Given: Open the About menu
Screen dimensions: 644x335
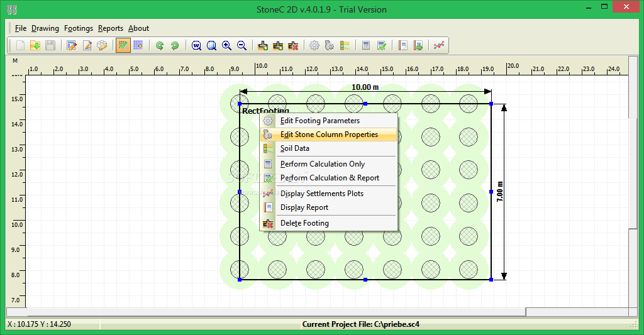Looking at the screenshot, I should [x=138, y=28].
